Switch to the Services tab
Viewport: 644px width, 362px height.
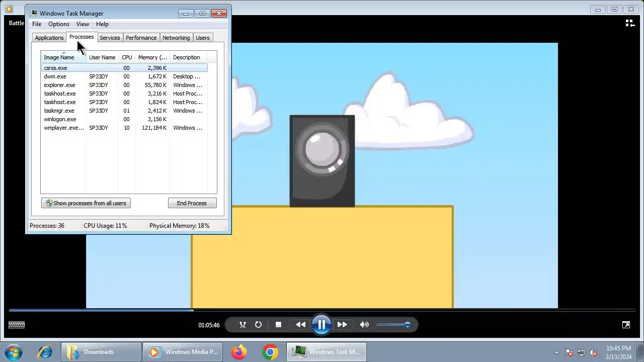(x=110, y=38)
